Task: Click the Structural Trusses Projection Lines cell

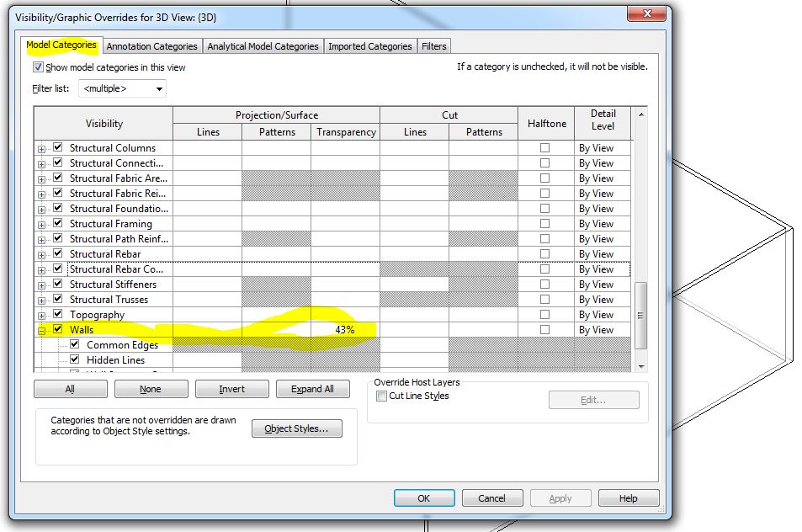Action: click(208, 300)
